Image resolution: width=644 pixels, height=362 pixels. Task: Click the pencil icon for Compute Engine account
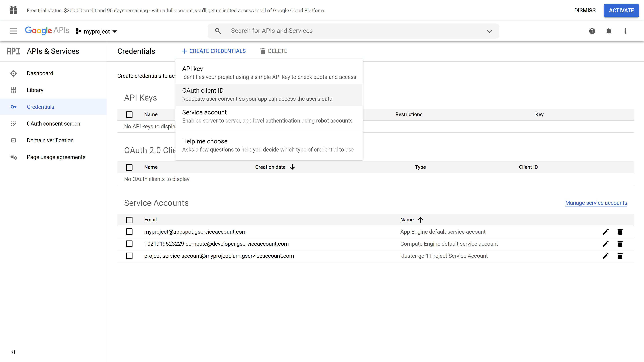pyautogui.click(x=605, y=244)
